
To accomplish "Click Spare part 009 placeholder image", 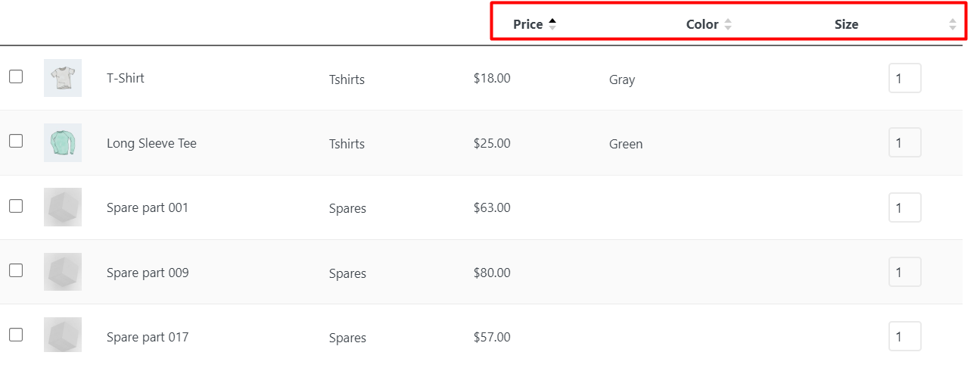I will (63, 272).
